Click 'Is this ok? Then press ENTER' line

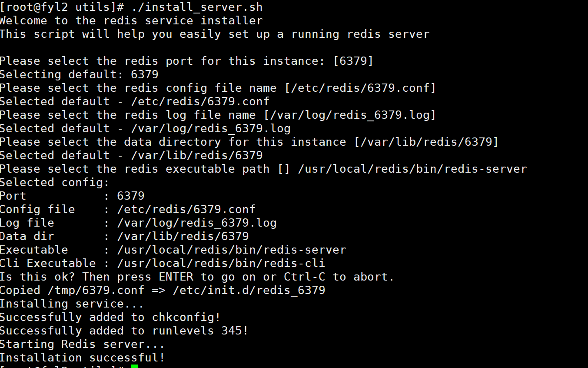(x=197, y=277)
